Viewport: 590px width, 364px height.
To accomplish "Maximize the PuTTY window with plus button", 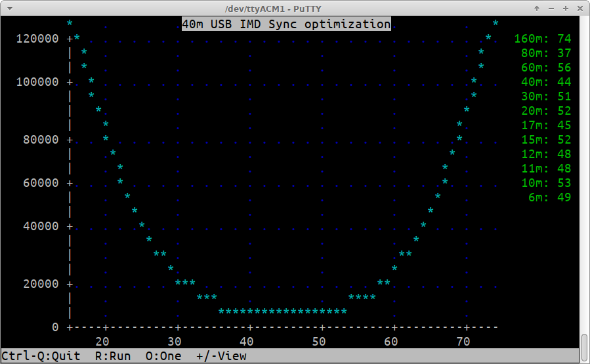I will [x=565, y=8].
